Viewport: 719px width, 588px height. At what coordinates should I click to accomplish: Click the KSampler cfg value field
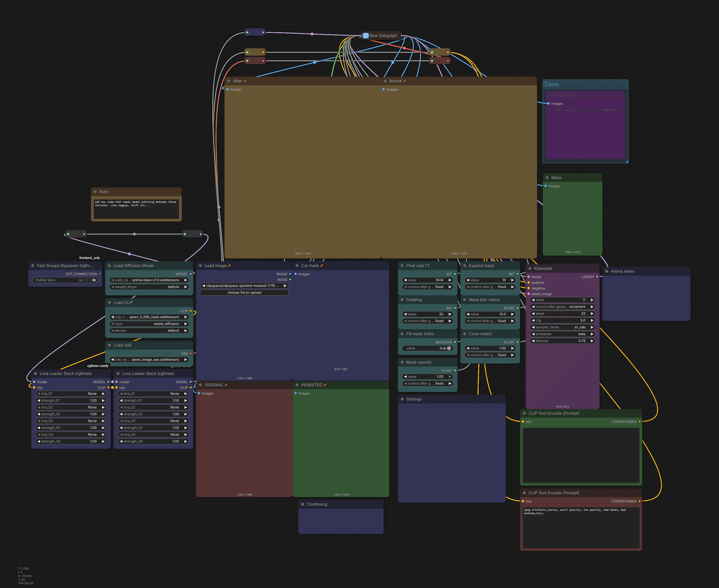562,320
